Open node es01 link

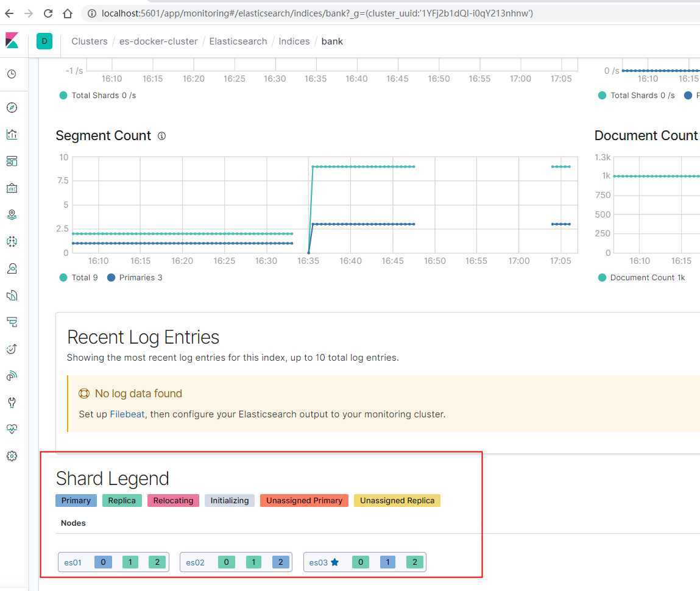[x=72, y=562]
